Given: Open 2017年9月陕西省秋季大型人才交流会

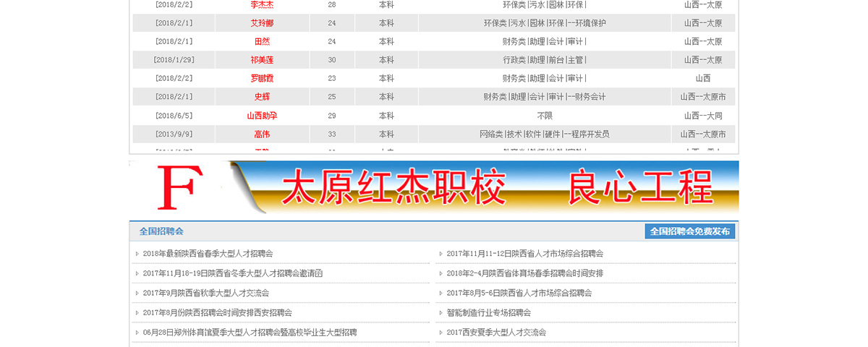Looking at the screenshot, I should pos(205,293).
